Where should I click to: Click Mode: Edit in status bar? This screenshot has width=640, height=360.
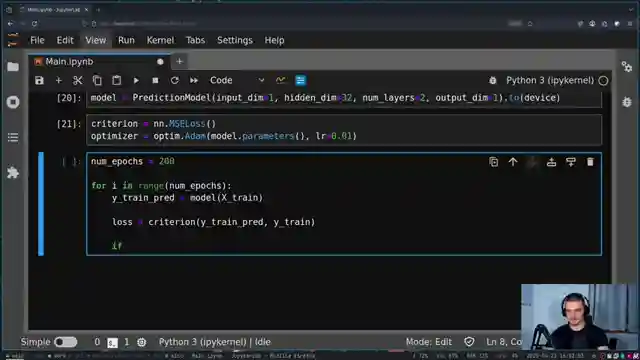(x=429, y=342)
